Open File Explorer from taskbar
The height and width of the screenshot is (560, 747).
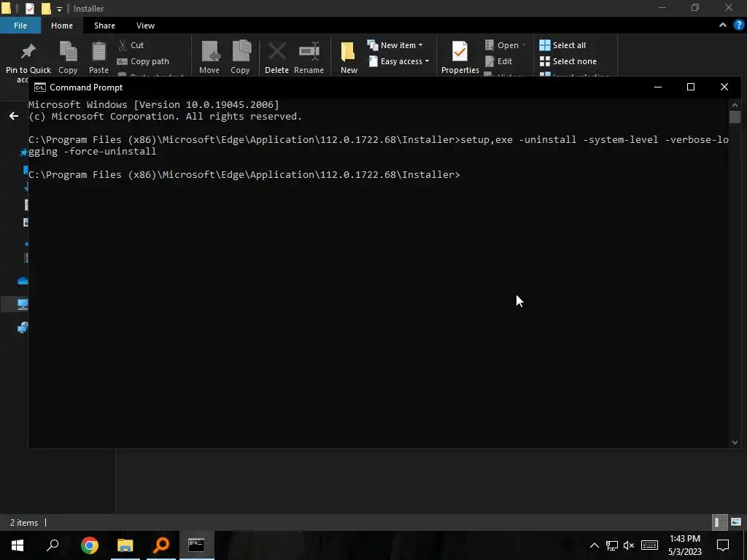click(125, 545)
